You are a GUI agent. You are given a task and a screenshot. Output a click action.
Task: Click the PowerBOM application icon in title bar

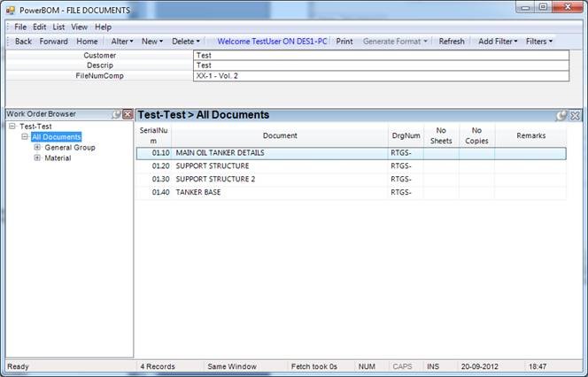[9, 10]
